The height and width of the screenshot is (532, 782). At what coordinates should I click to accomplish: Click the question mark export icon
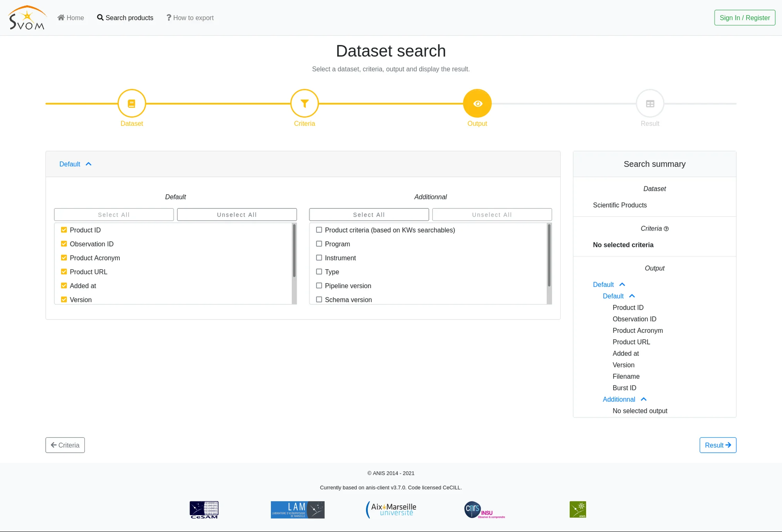pyautogui.click(x=169, y=18)
